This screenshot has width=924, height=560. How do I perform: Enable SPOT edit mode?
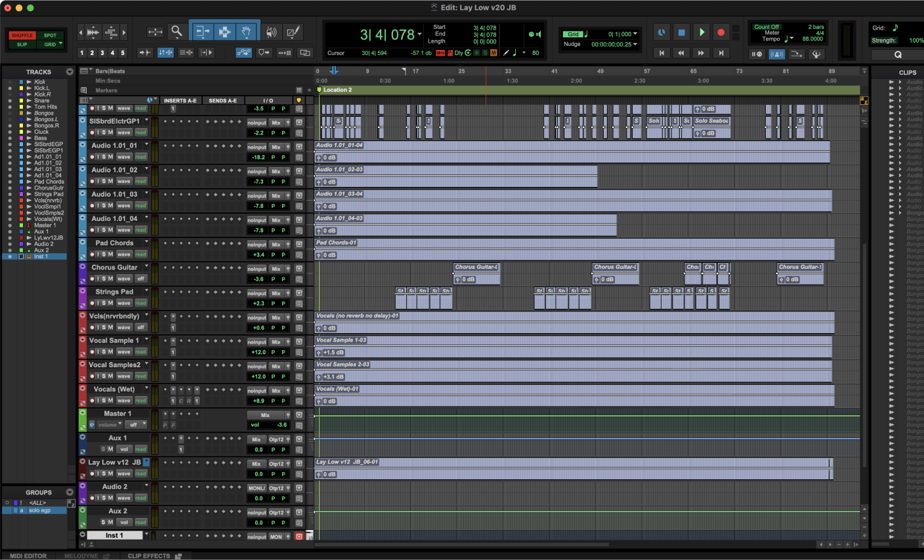tap(51, 35)
